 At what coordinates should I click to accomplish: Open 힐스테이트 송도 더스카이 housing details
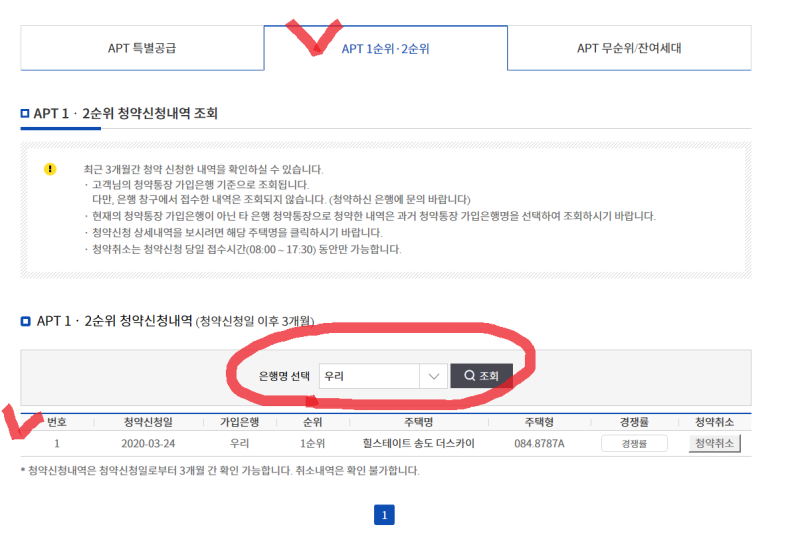(418, 443)
